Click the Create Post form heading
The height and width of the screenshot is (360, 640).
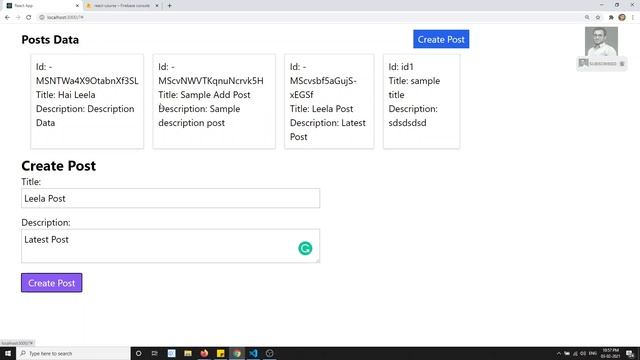59,166
